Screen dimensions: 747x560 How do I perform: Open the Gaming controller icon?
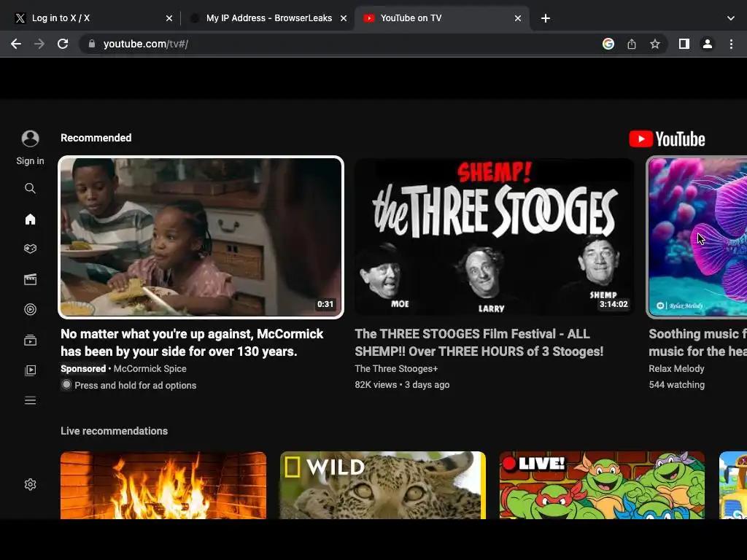tap(30, 249)
